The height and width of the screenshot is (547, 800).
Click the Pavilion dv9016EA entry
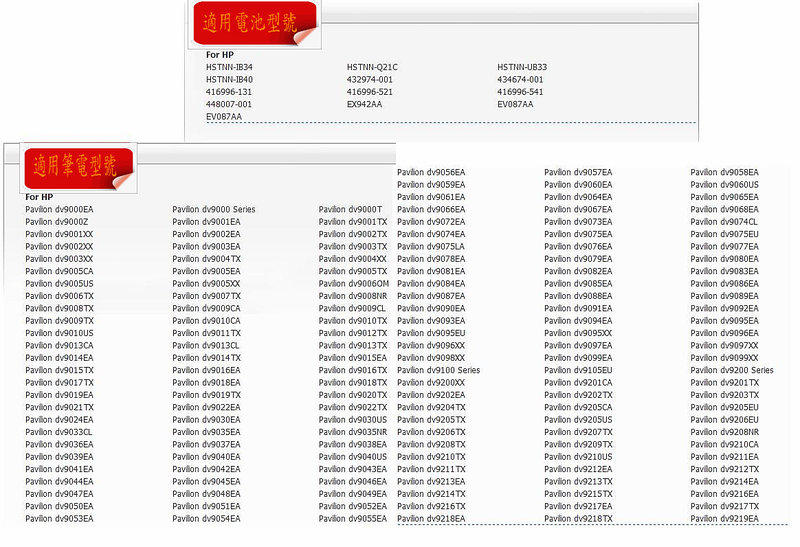pyautogui.click(x=206, y=370)
